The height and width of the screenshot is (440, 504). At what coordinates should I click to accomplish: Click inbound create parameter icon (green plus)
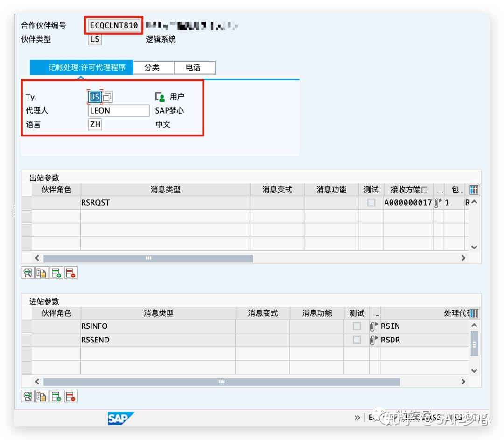pyautogui.click(x=56, y=396)
